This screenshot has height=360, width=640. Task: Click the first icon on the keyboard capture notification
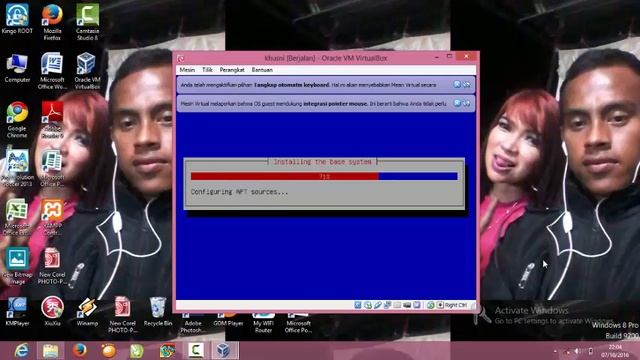point(458,84)
